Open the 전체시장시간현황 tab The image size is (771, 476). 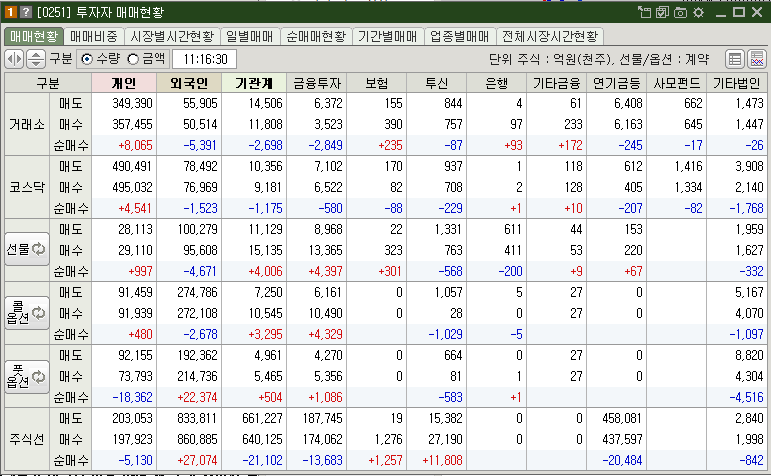550,36
